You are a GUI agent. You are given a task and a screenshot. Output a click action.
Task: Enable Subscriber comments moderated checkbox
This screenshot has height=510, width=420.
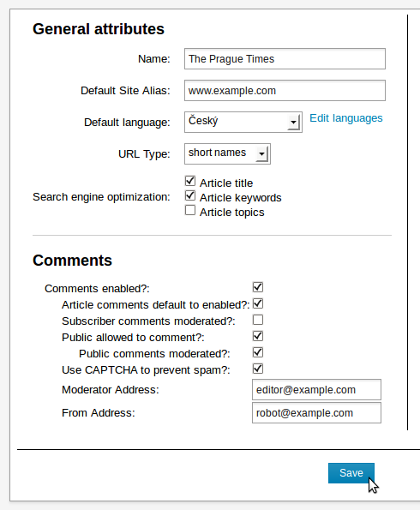pyautogui.click(x=258, y=320)
